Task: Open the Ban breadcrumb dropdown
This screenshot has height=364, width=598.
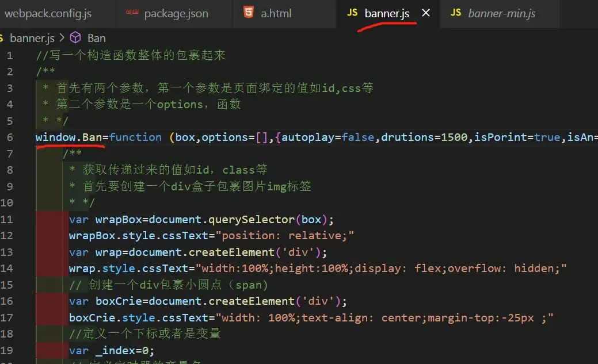Action: click(96, 38)
